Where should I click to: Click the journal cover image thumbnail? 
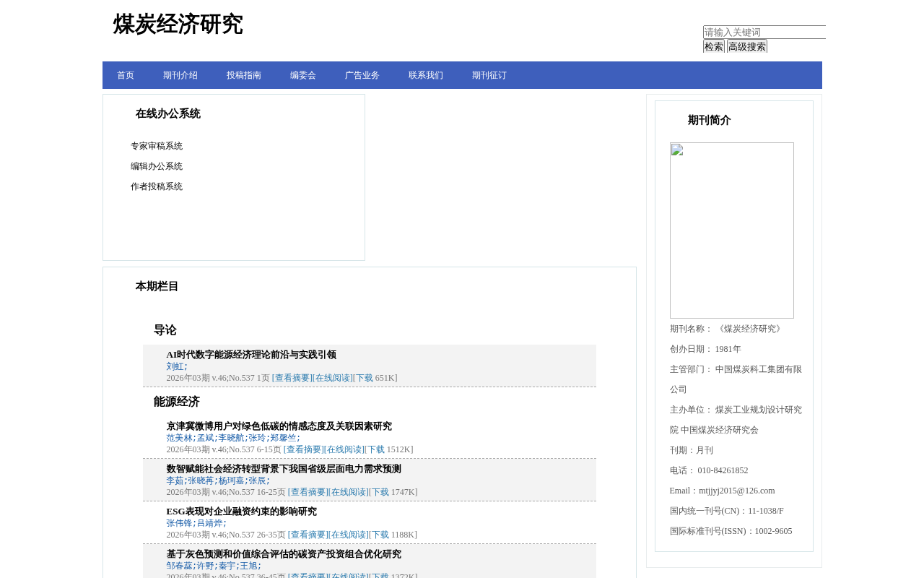pyautogui.click(x=732, y=230)
